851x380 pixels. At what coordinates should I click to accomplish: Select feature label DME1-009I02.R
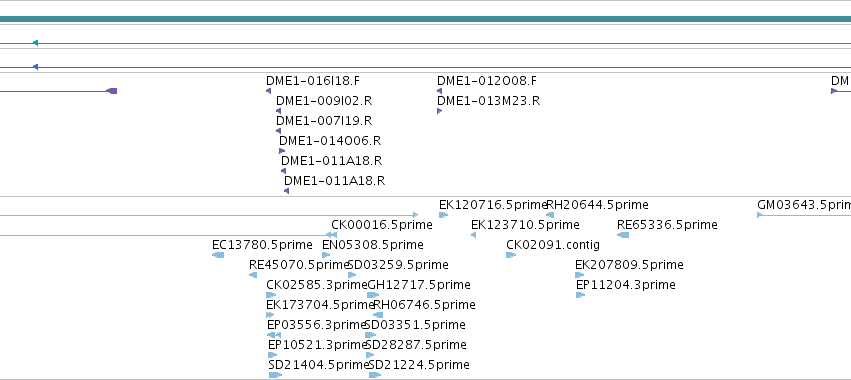324,101
